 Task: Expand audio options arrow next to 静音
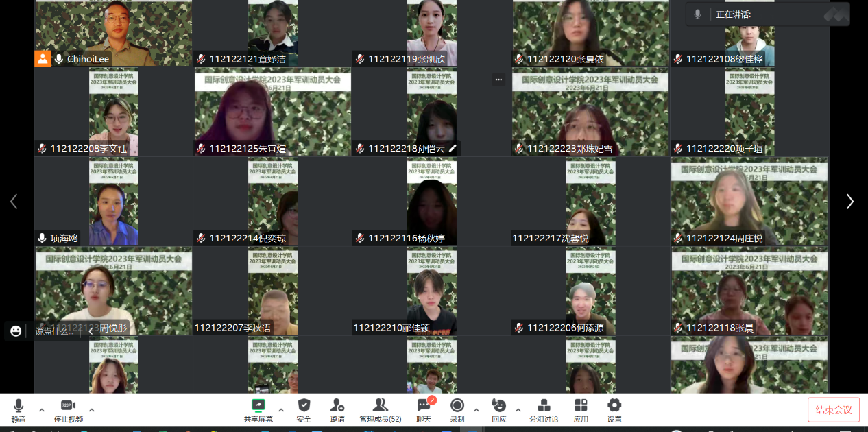(42, 409)
